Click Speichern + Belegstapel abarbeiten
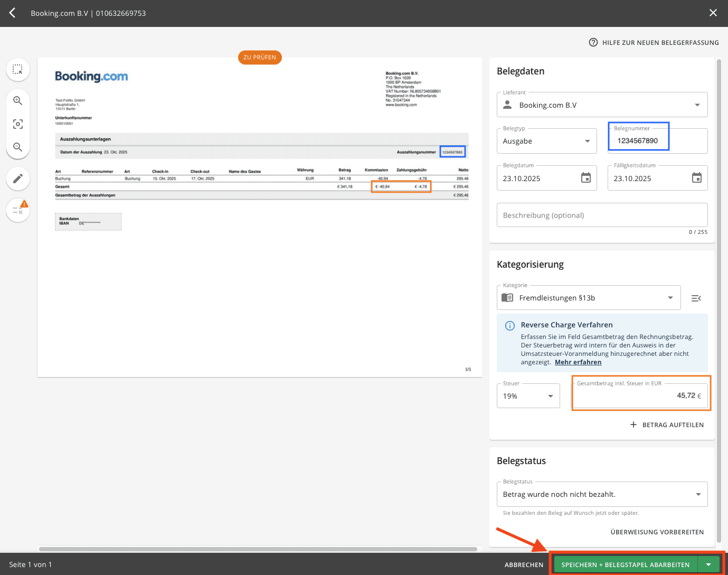The image size is (728, 575). (x=626, y=565)
